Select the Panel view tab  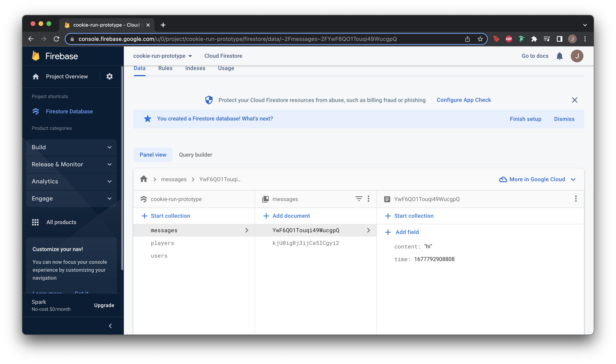(153, 154)
